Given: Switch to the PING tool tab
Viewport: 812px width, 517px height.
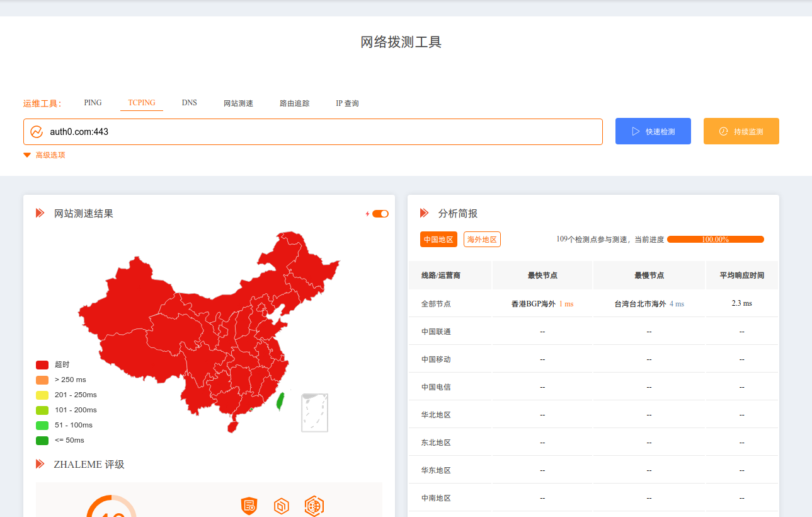Looking at the screenshot, I should (x=93, y=103).
